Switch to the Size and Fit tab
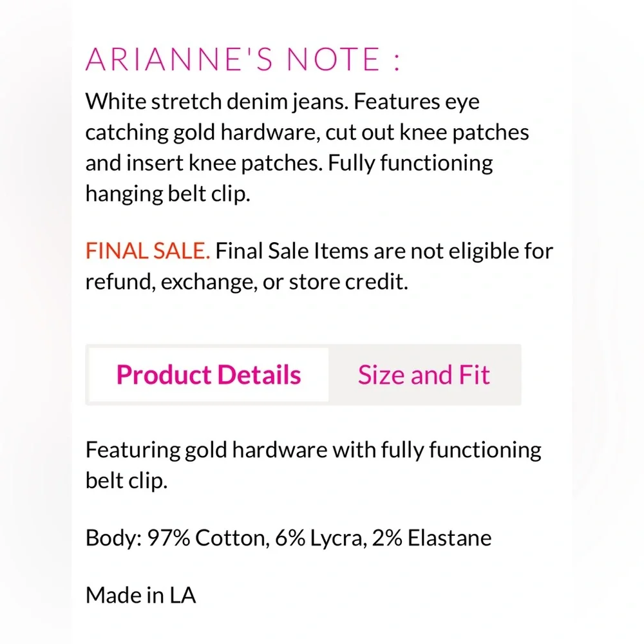The height and width of the screenshot is (644, 644). tap(424, 375)
